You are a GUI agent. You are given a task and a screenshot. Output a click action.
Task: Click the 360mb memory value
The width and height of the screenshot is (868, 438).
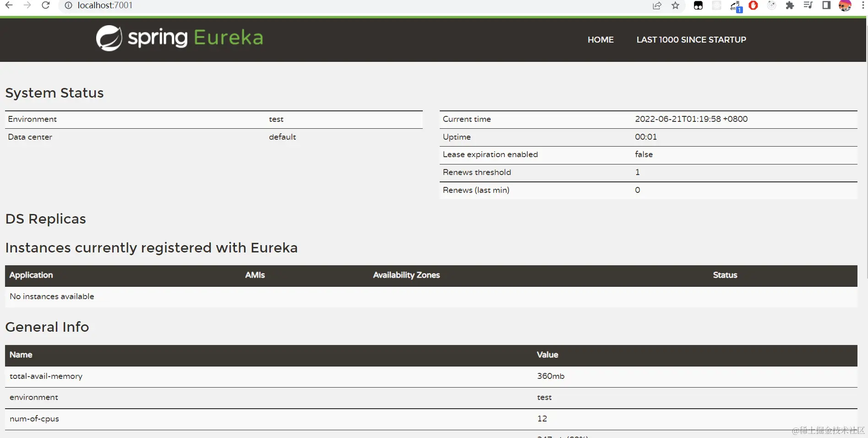click(x=551, y=376)
